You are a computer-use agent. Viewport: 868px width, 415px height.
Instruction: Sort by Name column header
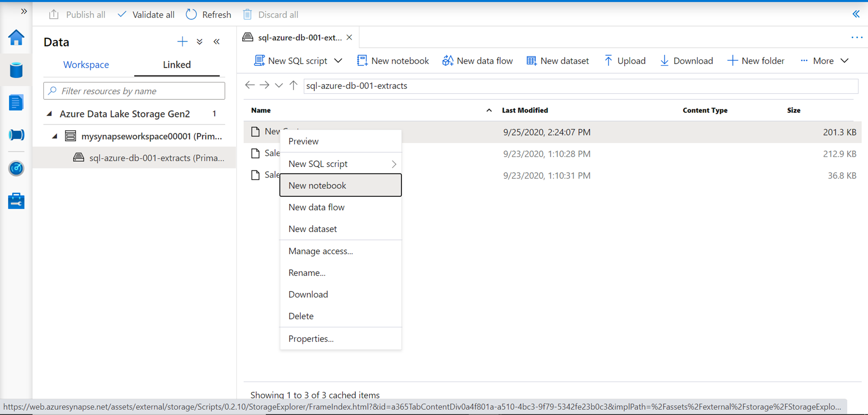(x=261, y=110)
